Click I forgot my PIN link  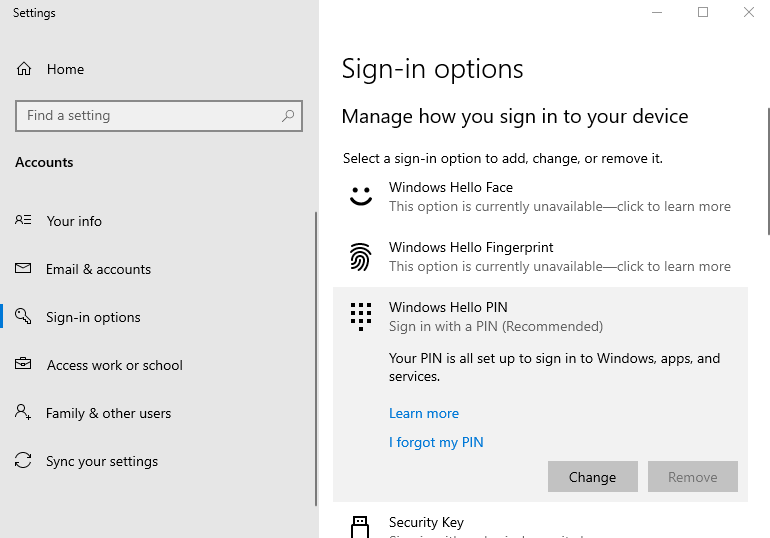[436, 442]
